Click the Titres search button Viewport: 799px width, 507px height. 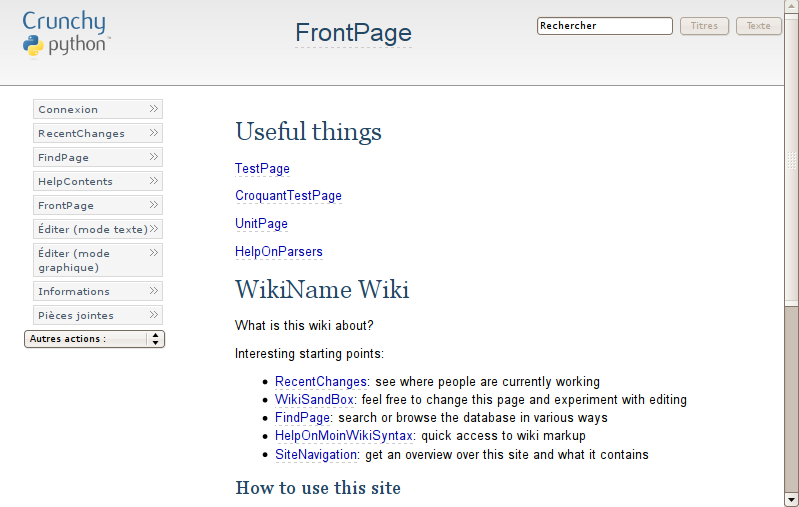tap(704, 26)
